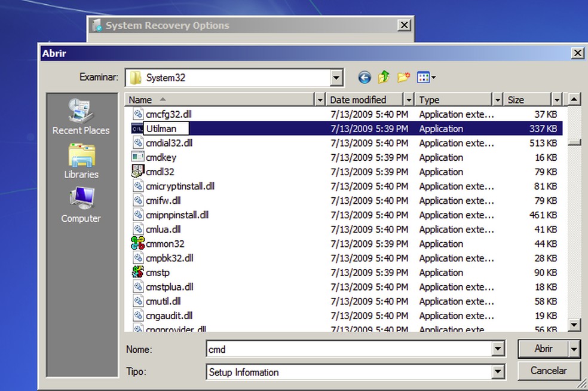Open the View menu icon
The width and height of the screenshot is (588, 391).
[425, 77]
